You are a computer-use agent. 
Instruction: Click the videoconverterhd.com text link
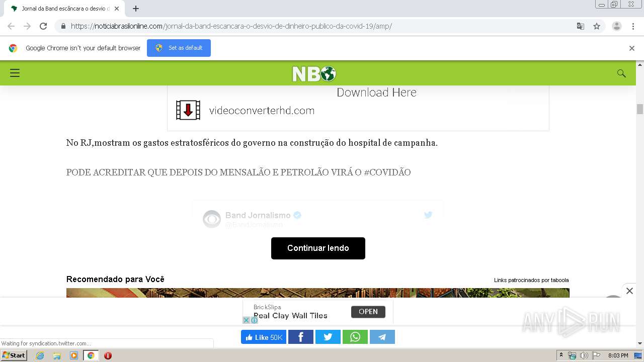coord(262,111)
